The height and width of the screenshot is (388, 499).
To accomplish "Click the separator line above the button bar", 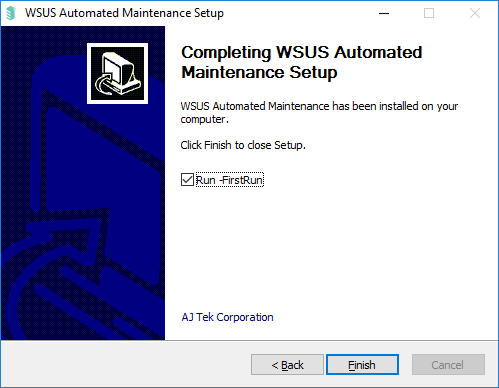I will (249, 340).
